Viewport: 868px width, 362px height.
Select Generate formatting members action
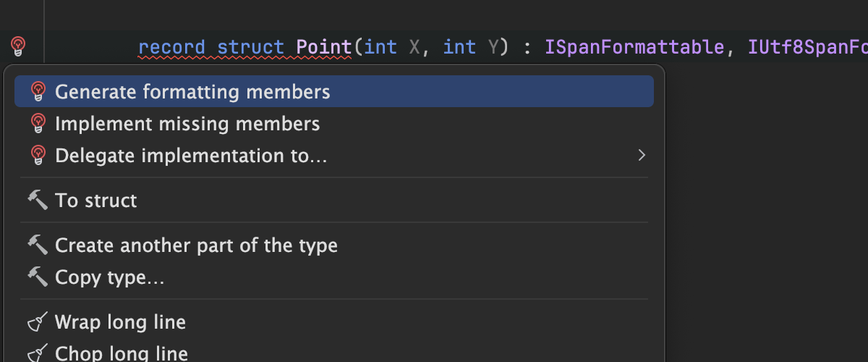coord(192,92)
